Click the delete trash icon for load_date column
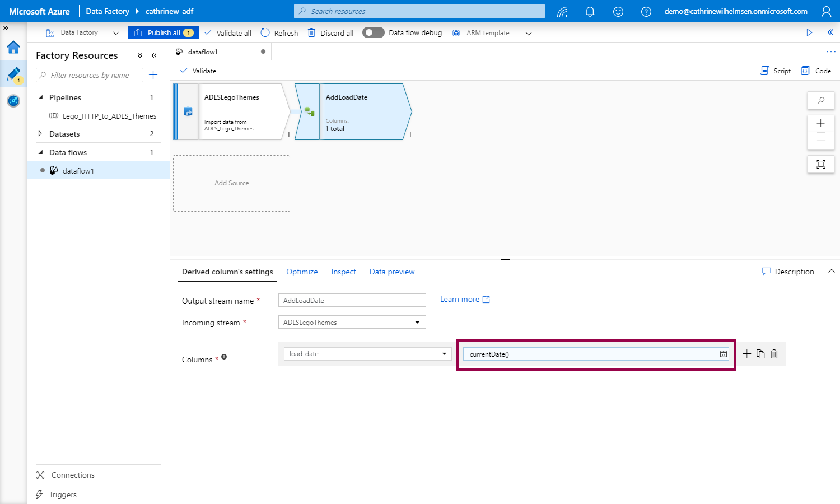 pyautogui.click(x=774, y=354)
